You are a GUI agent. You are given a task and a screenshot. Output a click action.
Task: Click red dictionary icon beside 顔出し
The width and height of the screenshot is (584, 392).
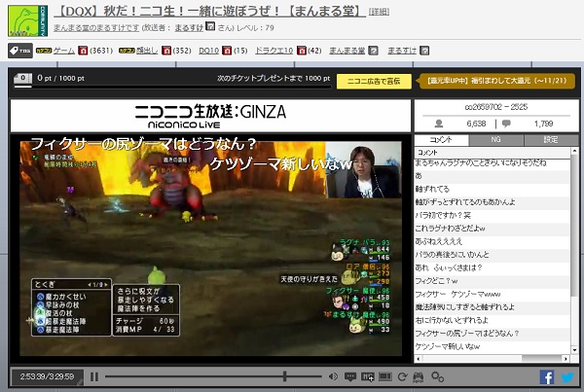click(x=166, y=51)
